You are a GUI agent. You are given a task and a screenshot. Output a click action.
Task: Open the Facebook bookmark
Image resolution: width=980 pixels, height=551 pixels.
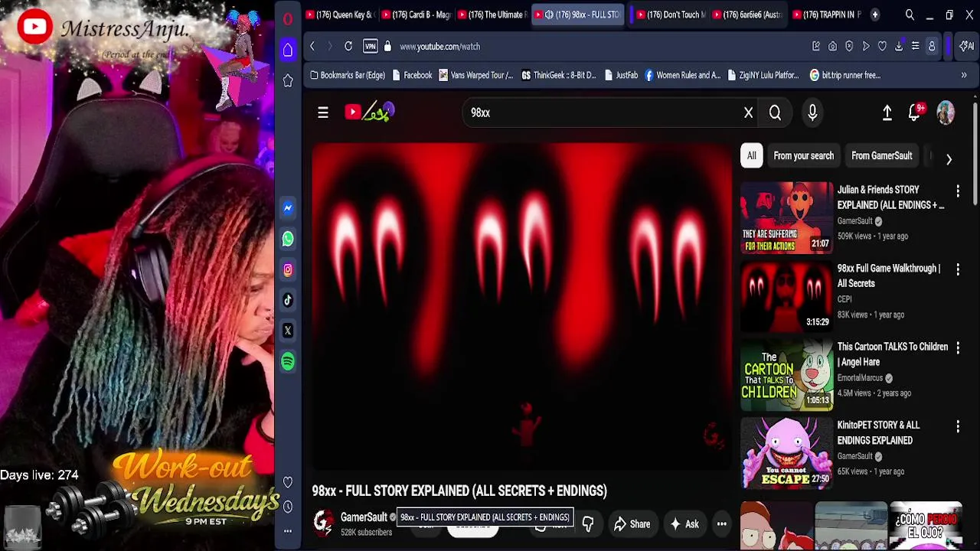pos(411,75)
